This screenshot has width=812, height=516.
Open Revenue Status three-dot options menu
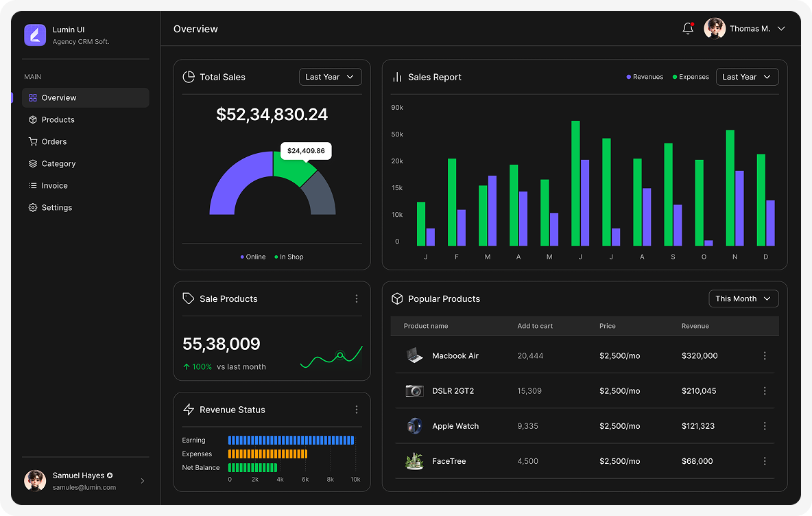[357, 410]
